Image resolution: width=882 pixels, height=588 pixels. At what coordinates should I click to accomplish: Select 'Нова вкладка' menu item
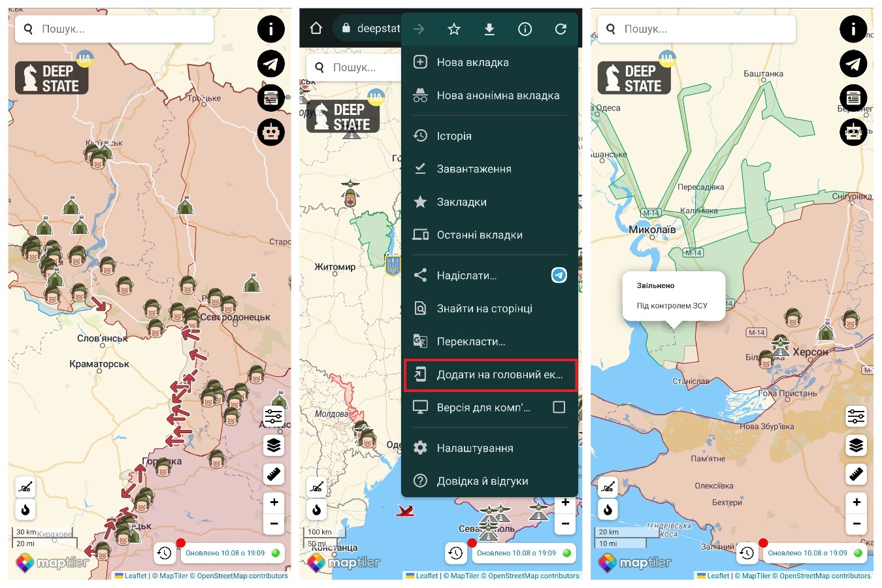click(x=490, y=63)
